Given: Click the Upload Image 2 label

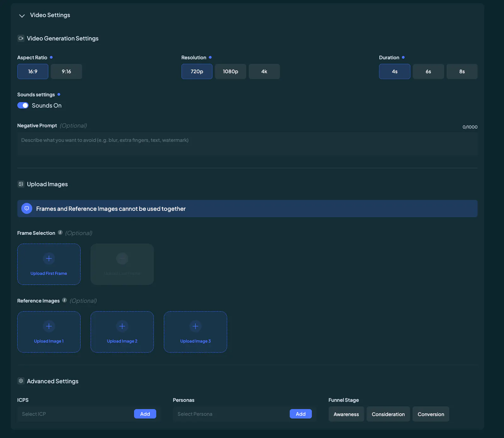Looking at the screenshot, I should coord(122,341).
